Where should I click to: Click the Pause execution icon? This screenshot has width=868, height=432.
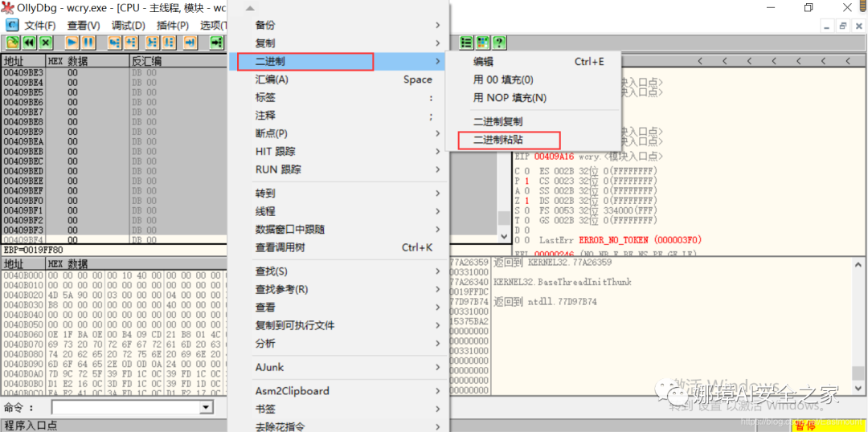click(88, 43)
